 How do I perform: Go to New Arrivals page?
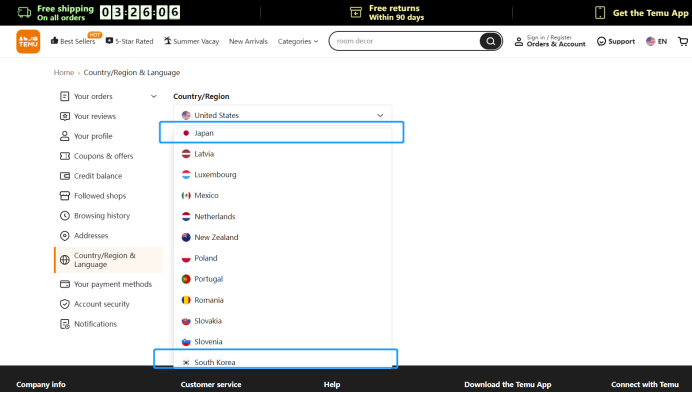pyautogui.click(x=248, y=42)
